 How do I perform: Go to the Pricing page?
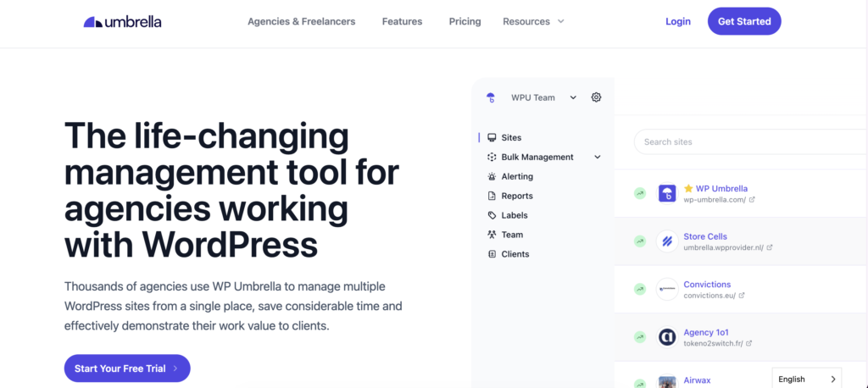tap(465, 21)
